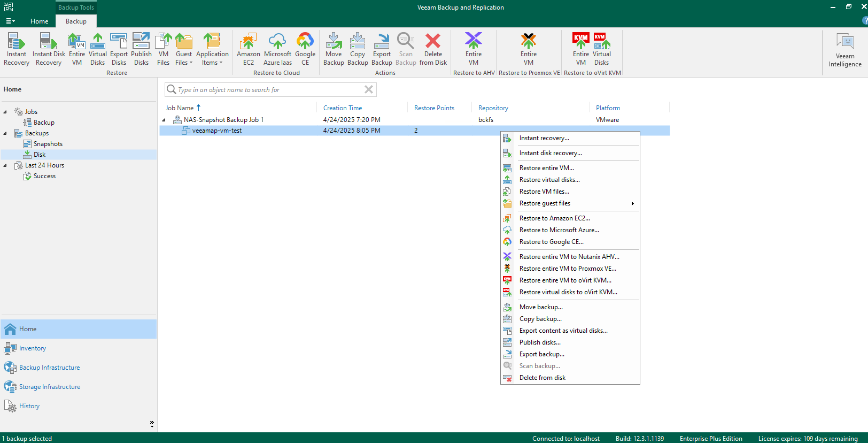Viewport: 868px width, 443px height.
Task: Select Restore entire VM menu entry
Action: 570,168
